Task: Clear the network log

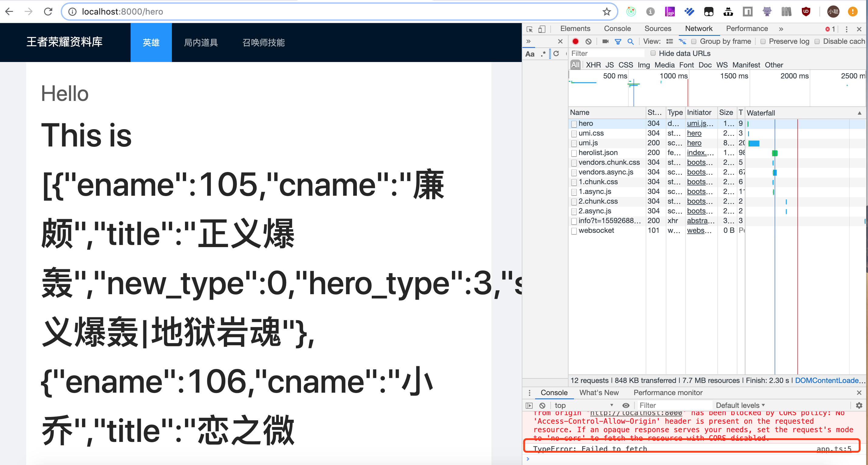Action: 588,41
